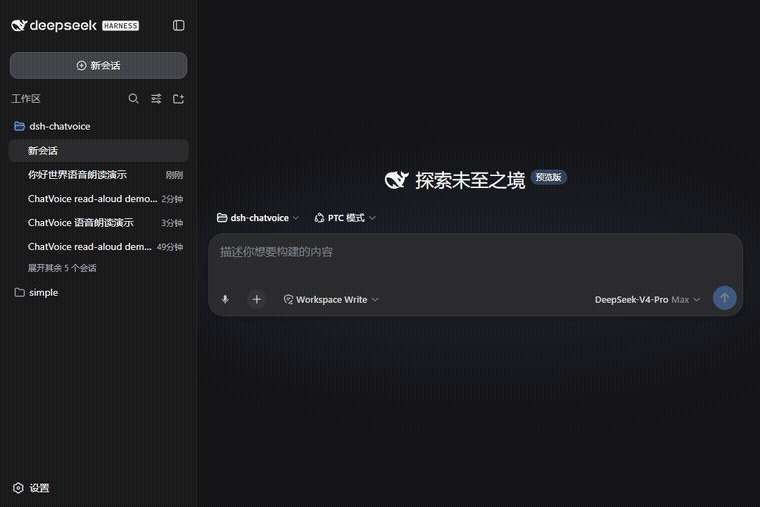Click the DeepSeek whale logo in the sidebar
This screenshot has height=507, width=760.
(x=19, y=25)
